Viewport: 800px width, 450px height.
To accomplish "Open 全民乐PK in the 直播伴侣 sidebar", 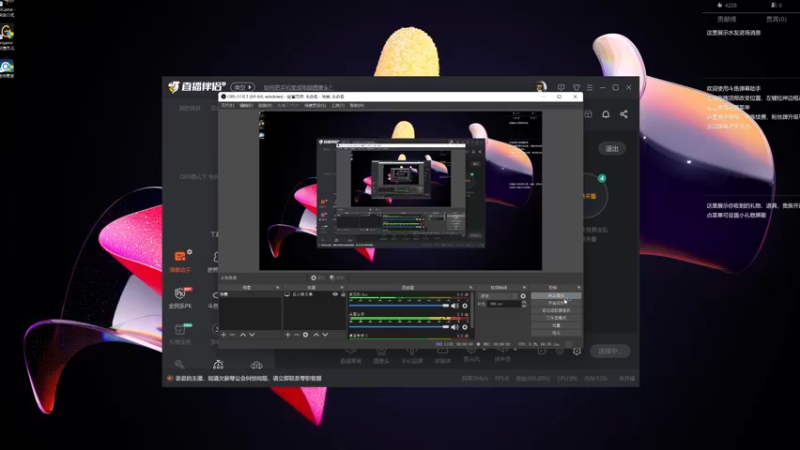I will tap(181, 298).
